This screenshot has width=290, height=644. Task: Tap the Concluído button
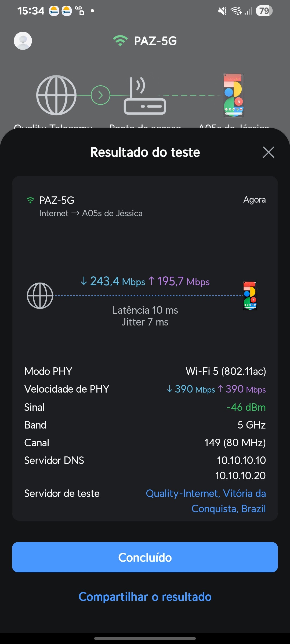[145, 557]
